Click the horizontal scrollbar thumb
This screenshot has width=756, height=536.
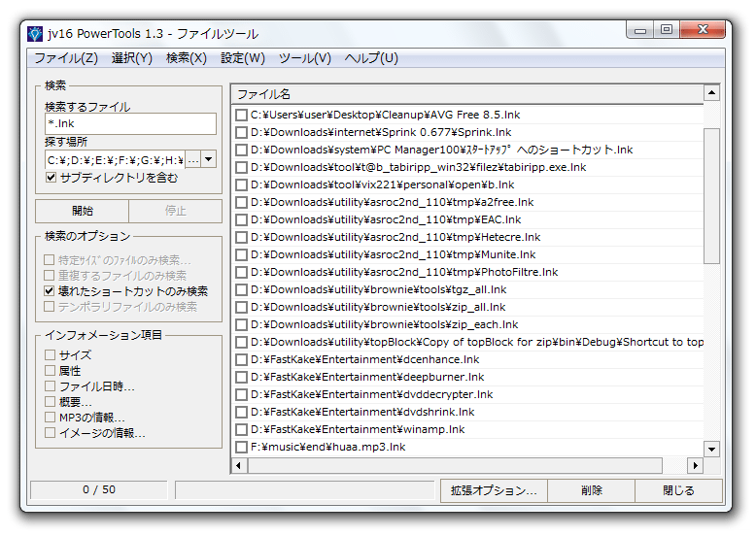455,466
